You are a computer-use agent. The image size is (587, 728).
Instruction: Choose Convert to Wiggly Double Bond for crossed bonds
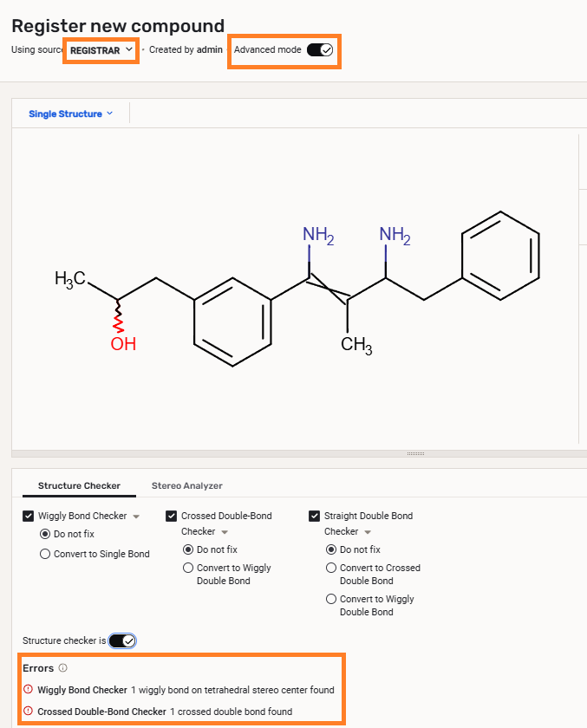click(x=188, y=568)
